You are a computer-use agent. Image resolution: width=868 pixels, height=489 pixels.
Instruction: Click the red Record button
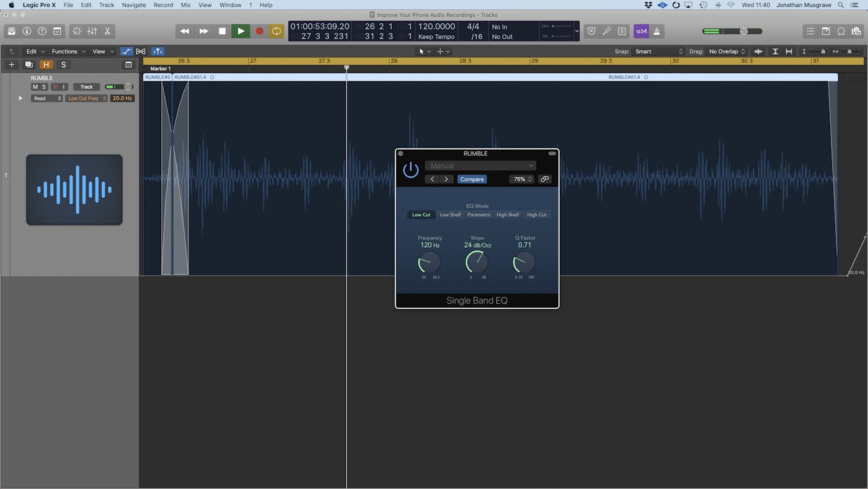pos(259,31)
